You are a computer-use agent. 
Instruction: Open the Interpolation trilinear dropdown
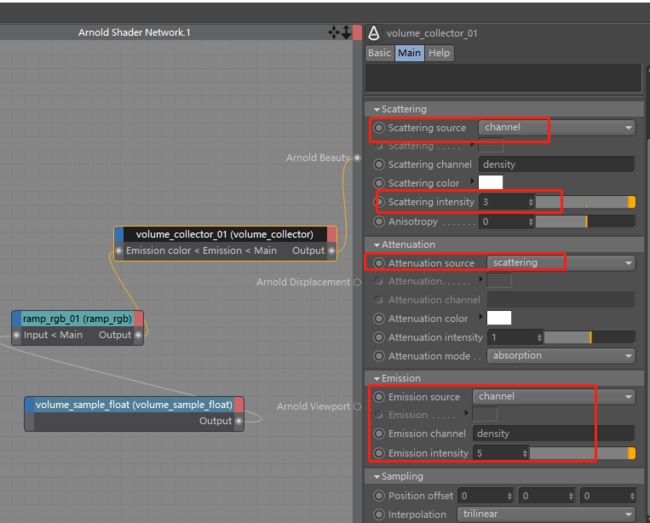(x=546, y=514)
